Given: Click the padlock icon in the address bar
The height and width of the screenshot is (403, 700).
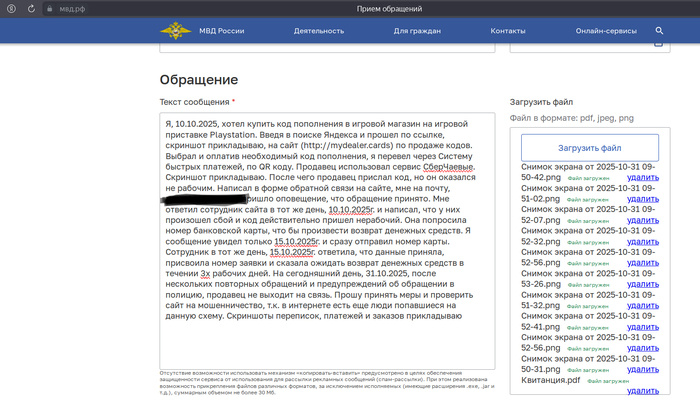Looking at the screenshot, I should [49, 8].
